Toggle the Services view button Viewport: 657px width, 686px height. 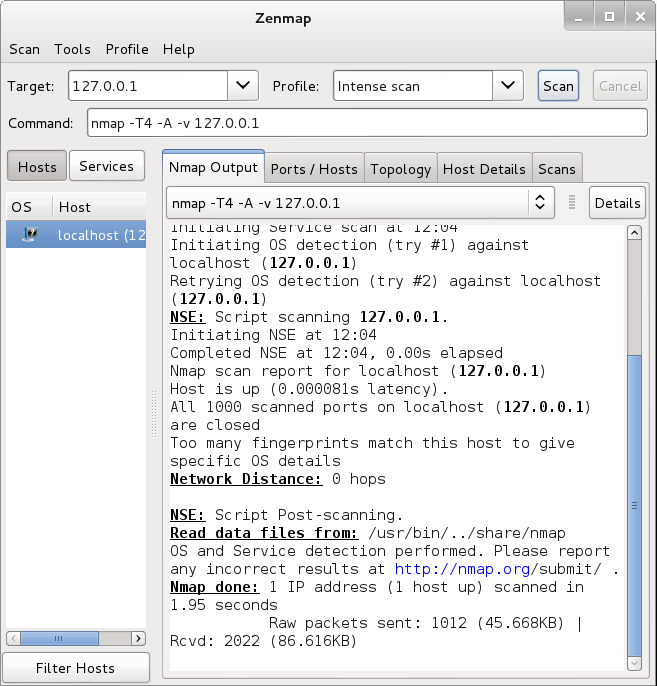click(106, 166)
